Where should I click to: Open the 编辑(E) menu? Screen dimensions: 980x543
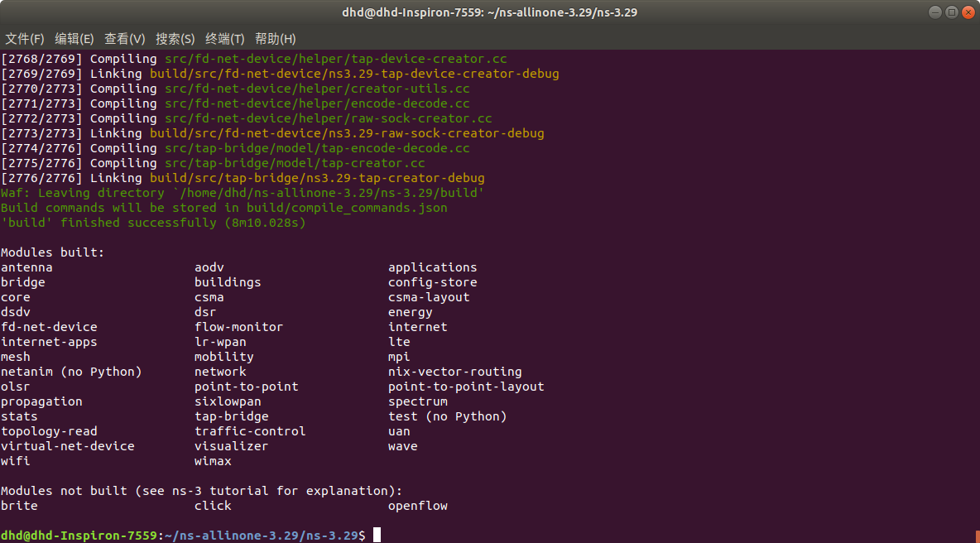[x=74, y=39]
